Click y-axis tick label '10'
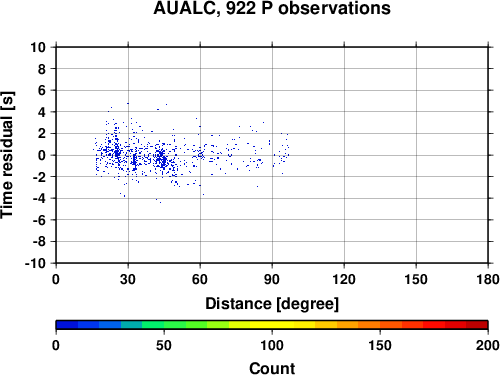Screen dimensions: 500x375 point(38,47)
